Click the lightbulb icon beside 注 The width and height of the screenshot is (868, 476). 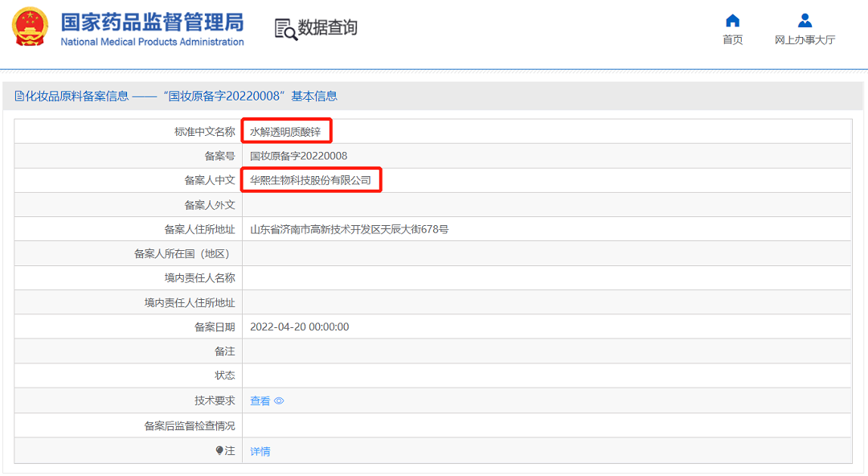pos(219,451)
